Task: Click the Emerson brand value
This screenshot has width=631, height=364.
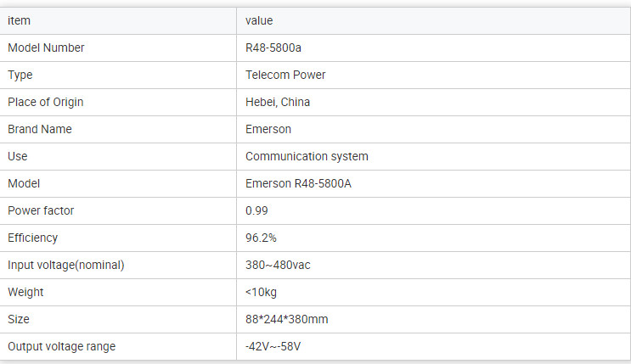Action: pos(268,129)
